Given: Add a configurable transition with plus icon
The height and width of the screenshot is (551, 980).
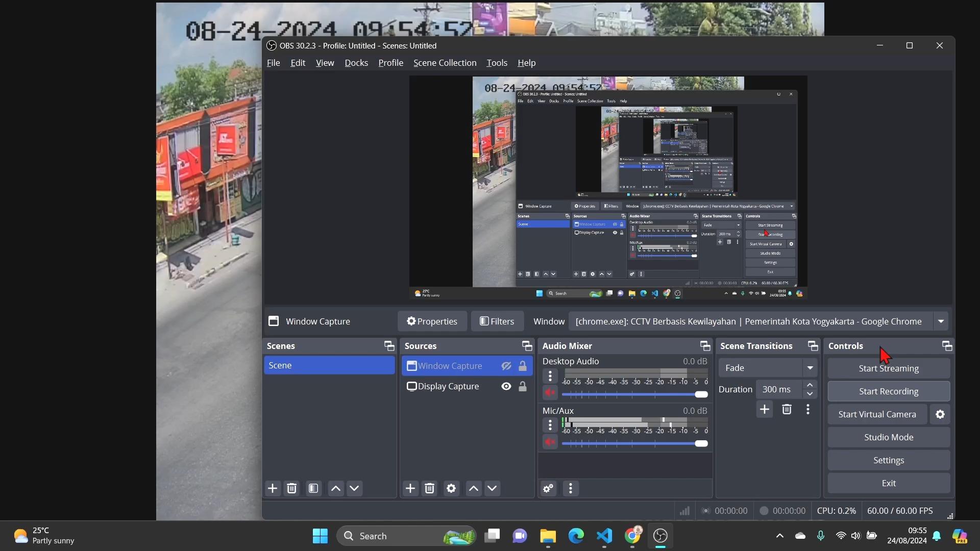Looking at the screenshot, I should (765, 409).
